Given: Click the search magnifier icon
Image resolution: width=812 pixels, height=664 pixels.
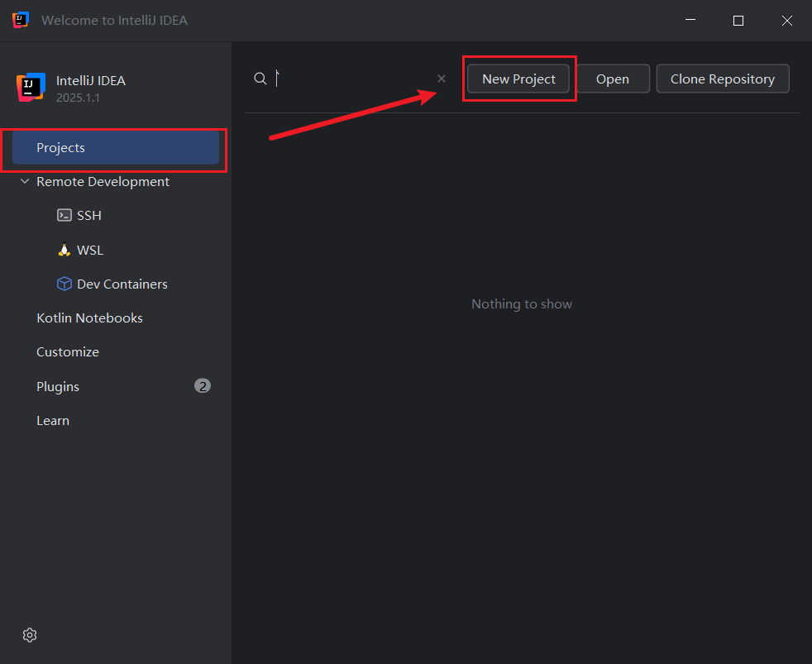Looking at the screenshot, I should (x=260, y=79).
